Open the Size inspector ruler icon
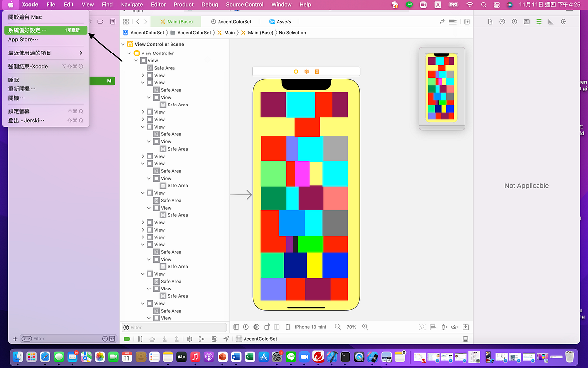 coord(550,22)
